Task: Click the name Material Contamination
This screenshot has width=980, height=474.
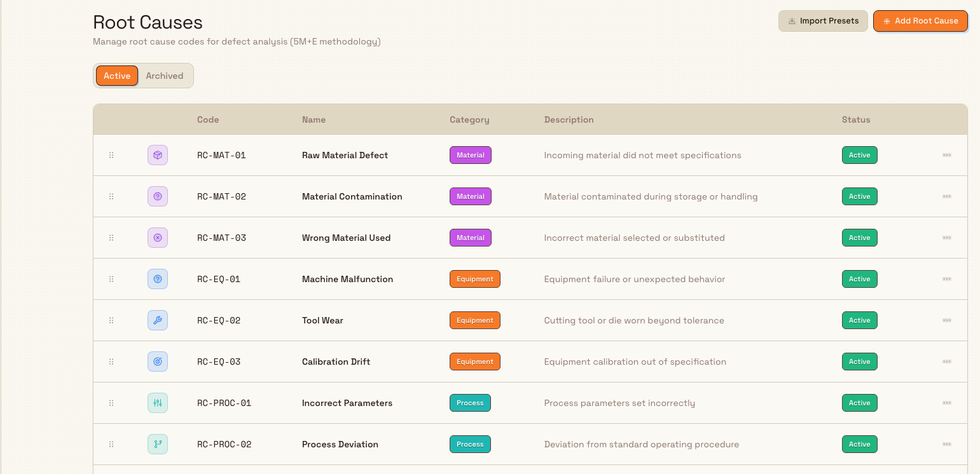Action: point(352,196)
